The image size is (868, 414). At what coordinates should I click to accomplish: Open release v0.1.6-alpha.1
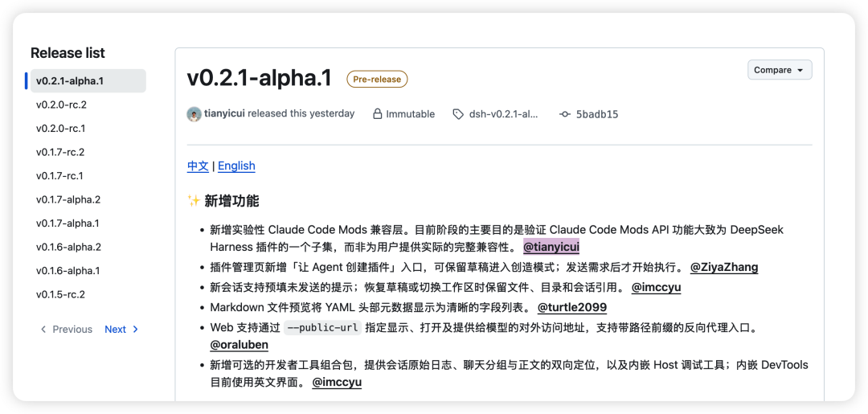tap(68, 271)
